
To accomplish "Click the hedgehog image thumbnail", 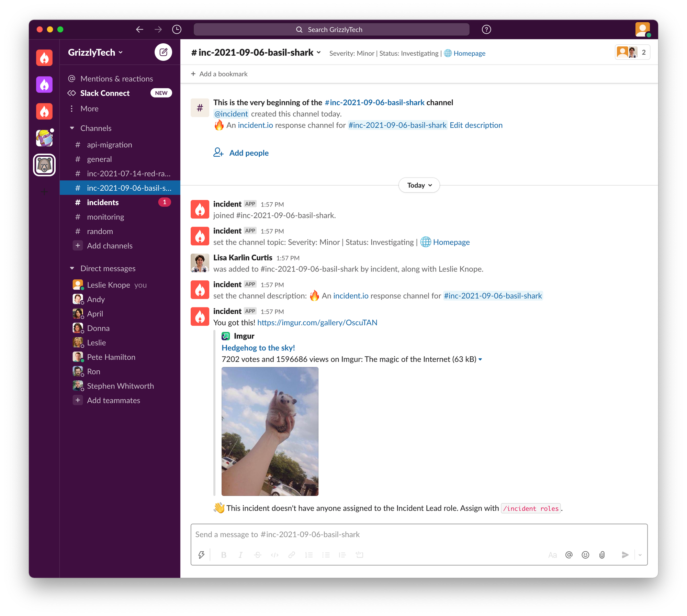I will (270, 431).
